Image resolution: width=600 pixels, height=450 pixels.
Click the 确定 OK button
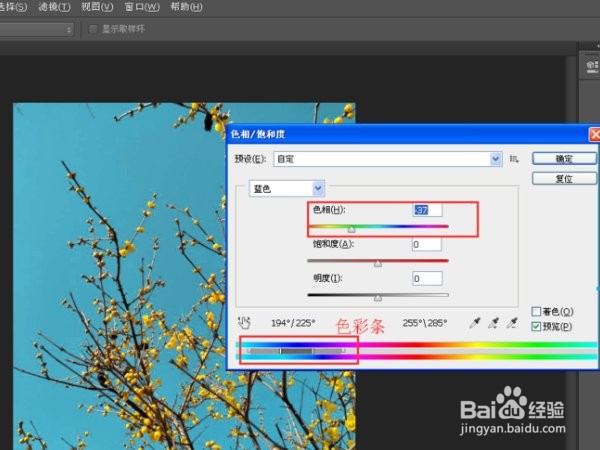564,158
